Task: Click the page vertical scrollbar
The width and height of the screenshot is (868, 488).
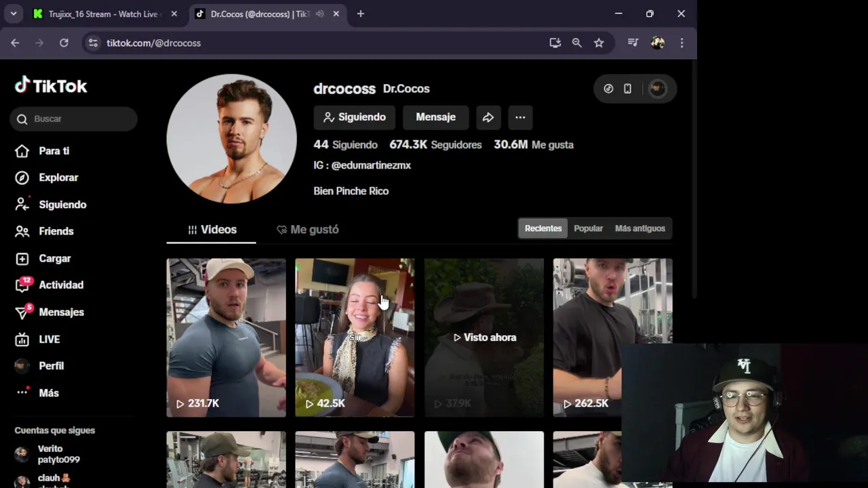Action: 693,180
